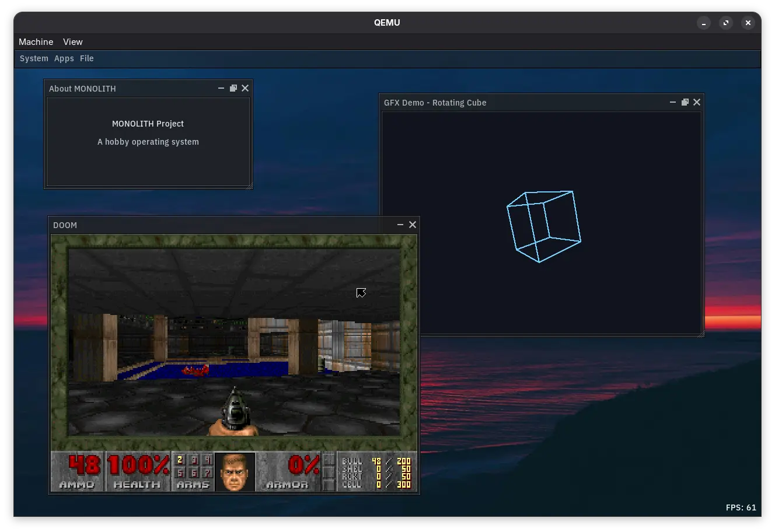Viewport: 775px width, 532px height.
Task: Click the maximize icon on the GFX Demo window
Action: [x=685, y=102]
